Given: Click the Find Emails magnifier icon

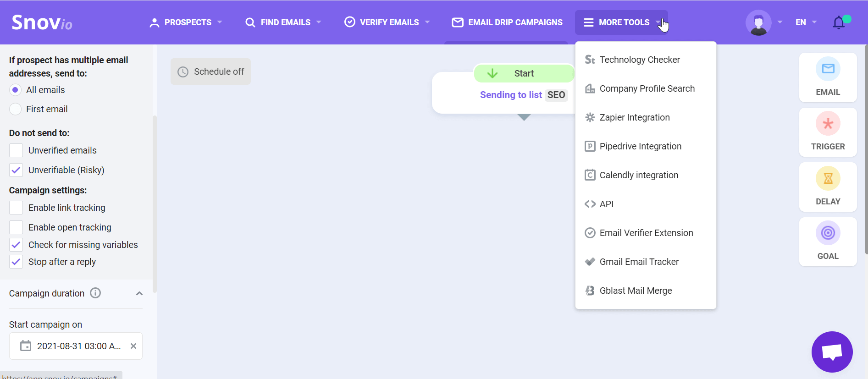Looking at the screenshot, I should coord(250,22).
